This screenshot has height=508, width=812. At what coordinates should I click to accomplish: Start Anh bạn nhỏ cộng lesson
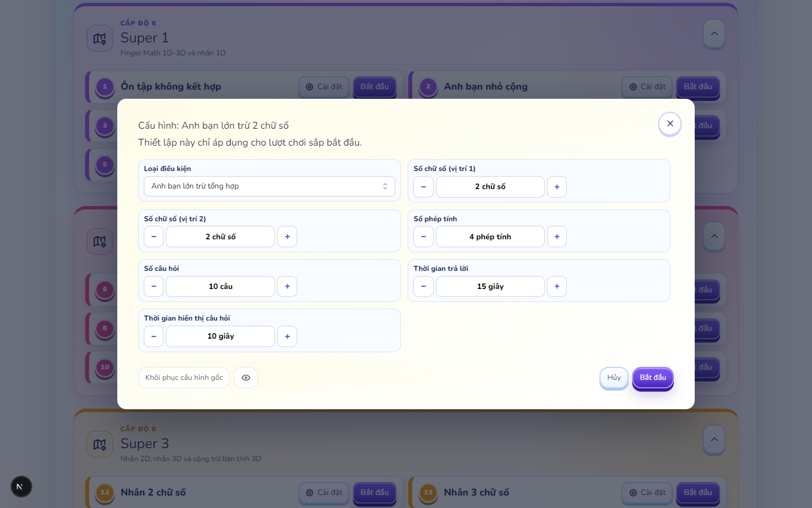click(698, 87)
